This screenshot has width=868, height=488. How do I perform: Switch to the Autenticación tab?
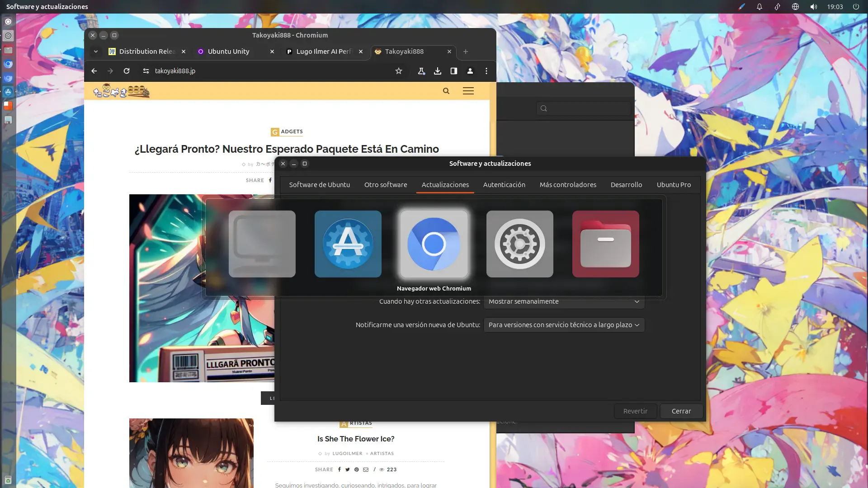pos(504,185)
